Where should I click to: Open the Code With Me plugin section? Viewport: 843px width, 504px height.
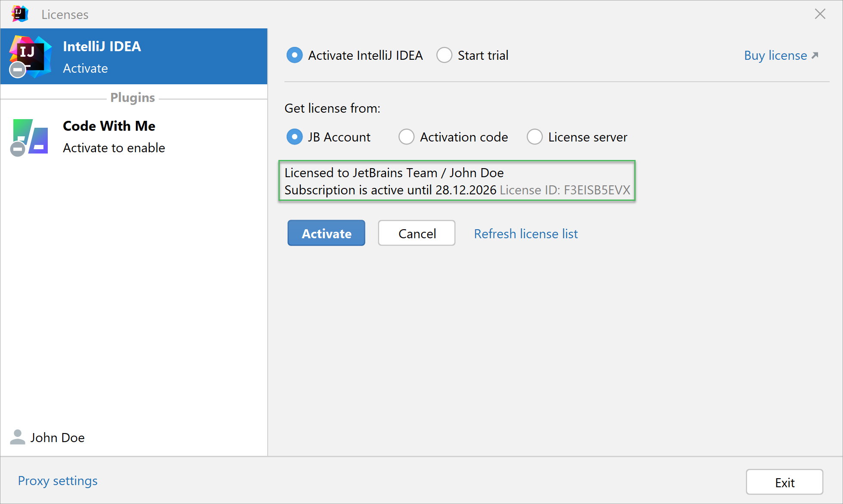109,126
